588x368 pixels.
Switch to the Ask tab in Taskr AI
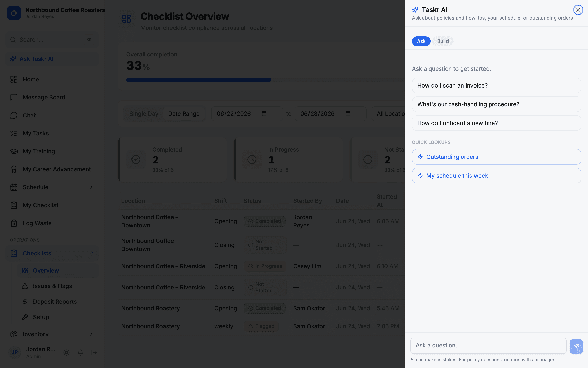pos(421,41)
